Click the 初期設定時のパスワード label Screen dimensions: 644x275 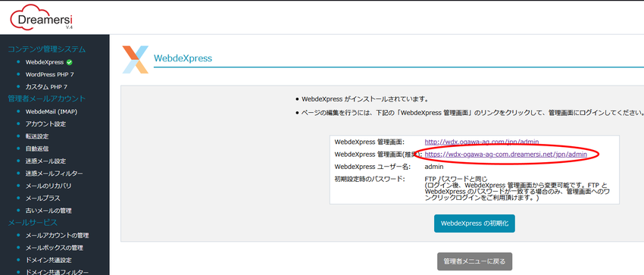click(x=370, y=180)
